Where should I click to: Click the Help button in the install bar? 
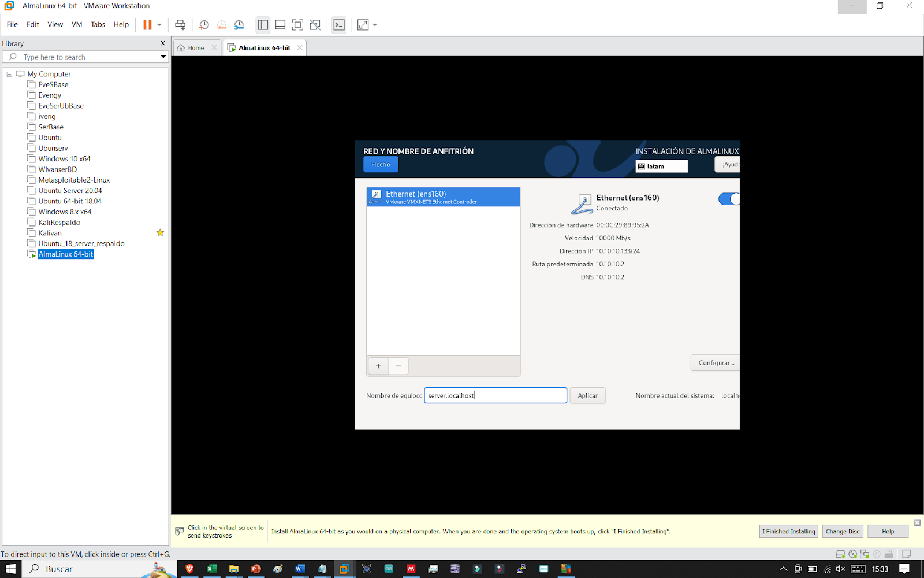point(888,532)
